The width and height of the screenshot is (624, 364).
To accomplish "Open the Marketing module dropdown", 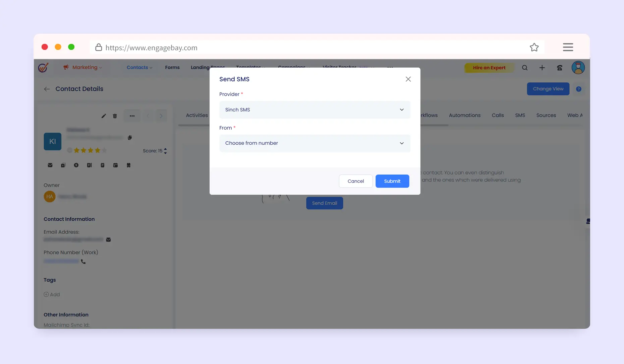I will [x=83, y=67].
